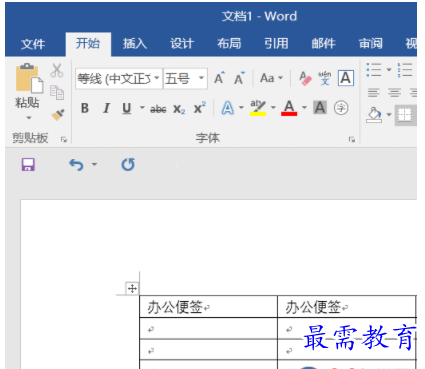Toggle strikethrough abc formatting
This screenshot has height=369, width=425.
point(158,109)
